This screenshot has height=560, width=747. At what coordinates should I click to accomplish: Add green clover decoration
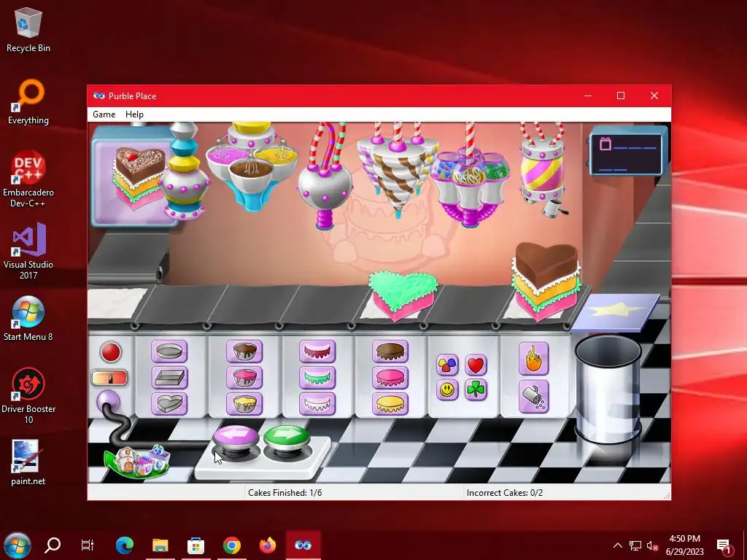coord(476,390)
